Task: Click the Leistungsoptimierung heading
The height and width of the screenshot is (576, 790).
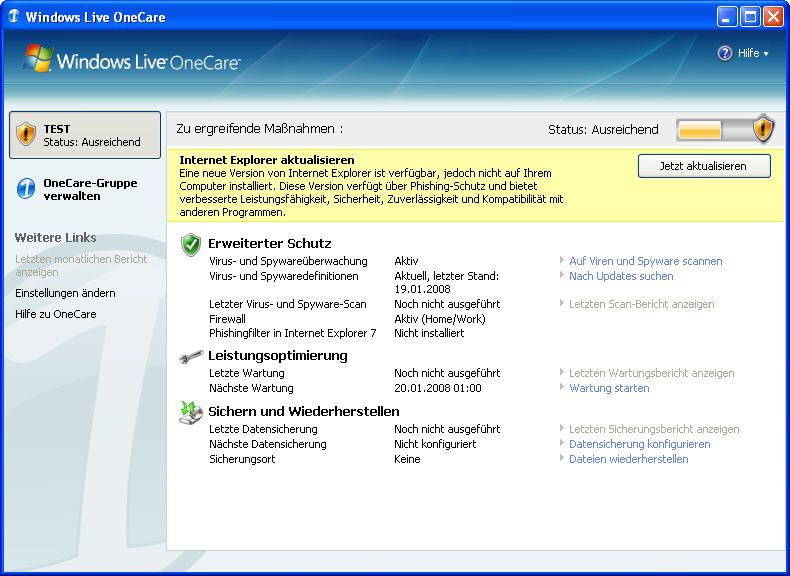Action: tap(278, 356)
